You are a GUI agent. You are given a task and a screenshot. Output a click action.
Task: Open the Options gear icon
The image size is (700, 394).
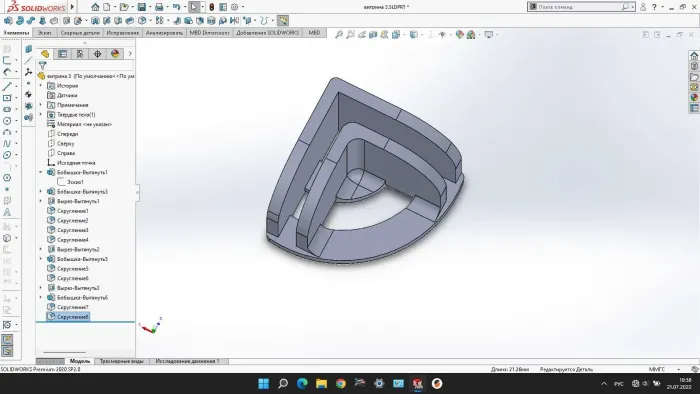click(x=234, y=7)
